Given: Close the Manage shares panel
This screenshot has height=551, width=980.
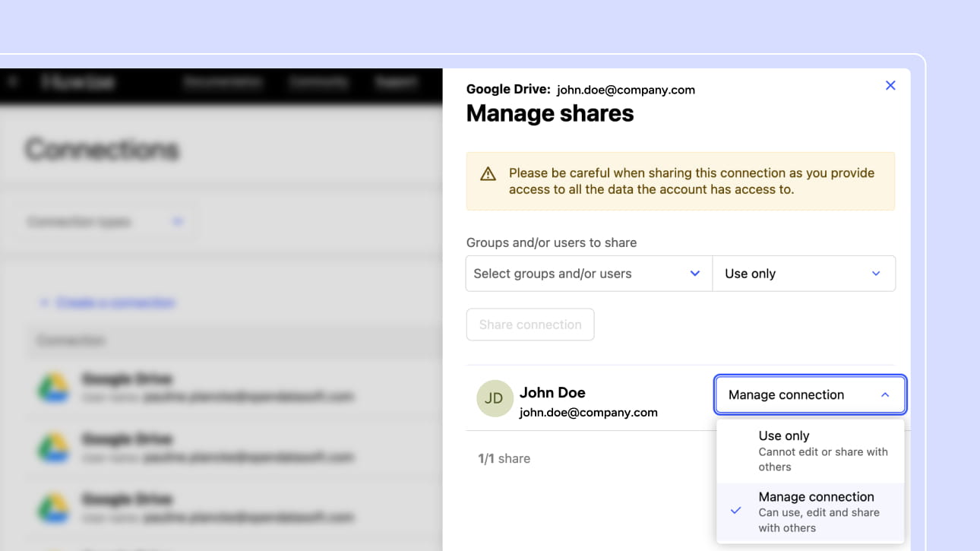Looking at the screenshot, I should pos(890,86).
